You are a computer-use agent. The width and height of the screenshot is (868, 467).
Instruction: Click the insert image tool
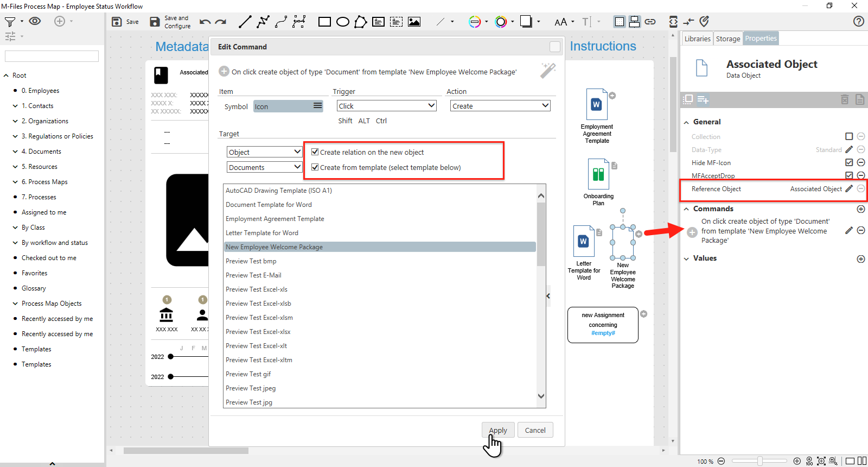coord(414,22)
